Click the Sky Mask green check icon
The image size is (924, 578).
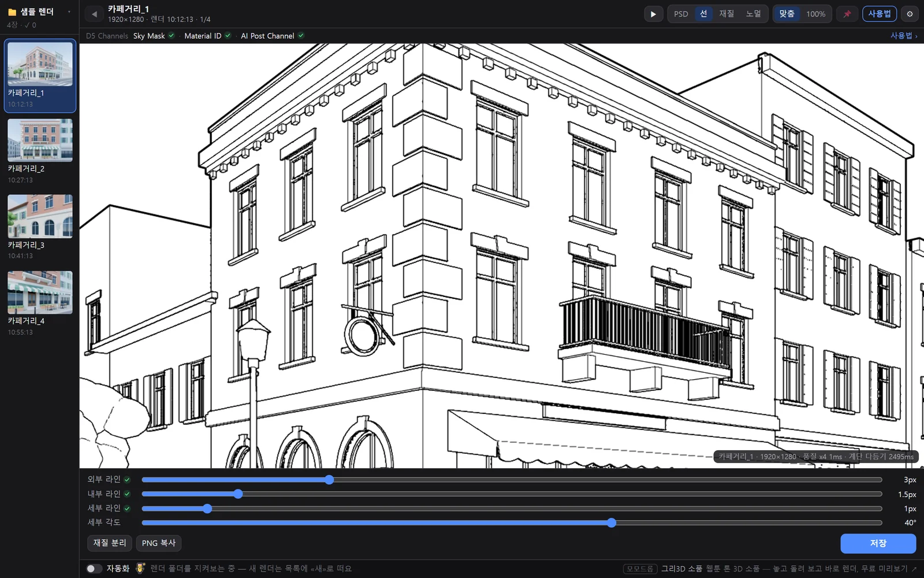172,36
